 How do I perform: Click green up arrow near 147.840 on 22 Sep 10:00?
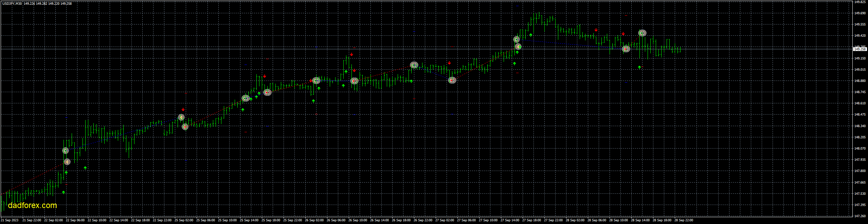click(x=85, y=168)
